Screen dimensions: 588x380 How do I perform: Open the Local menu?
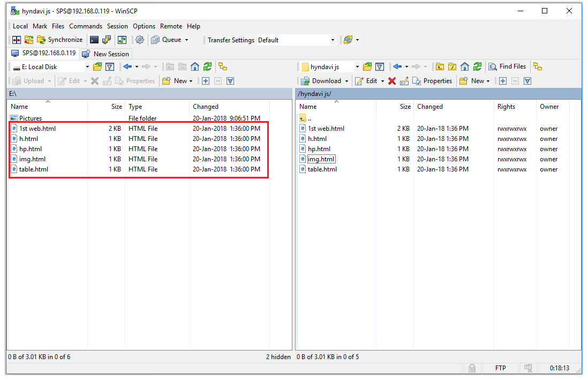[x=20, y=26]
